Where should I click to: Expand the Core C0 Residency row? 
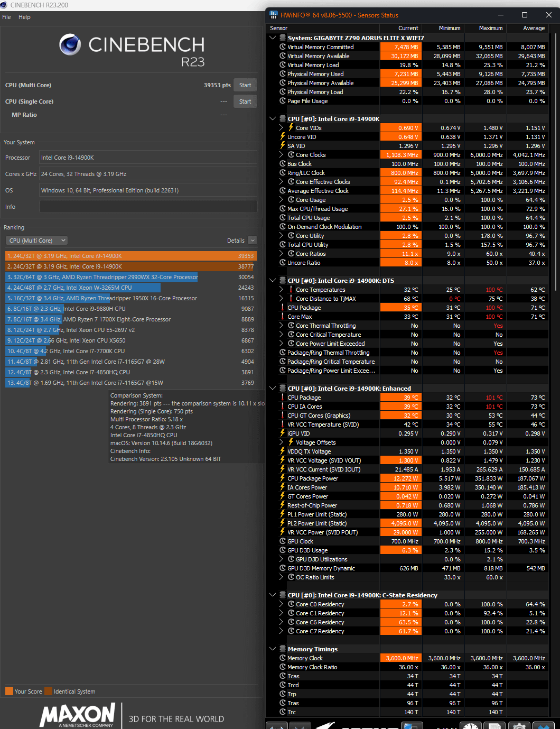282,604
